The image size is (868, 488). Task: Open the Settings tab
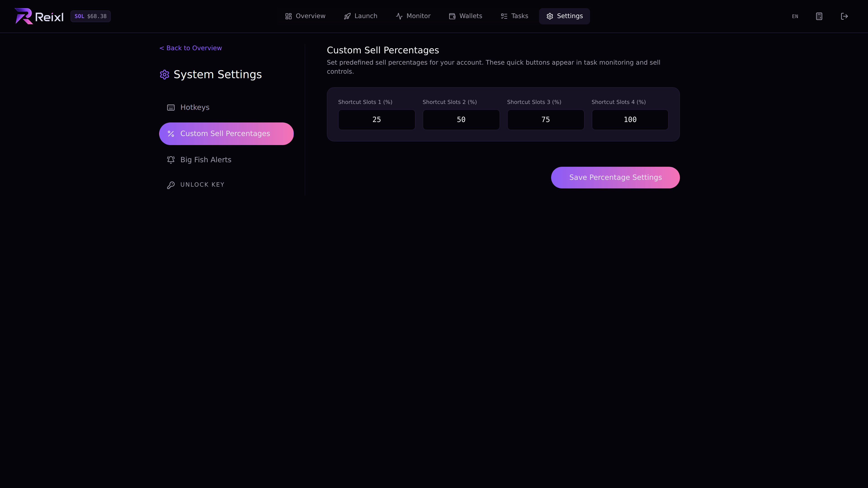(x=564, y=16)
